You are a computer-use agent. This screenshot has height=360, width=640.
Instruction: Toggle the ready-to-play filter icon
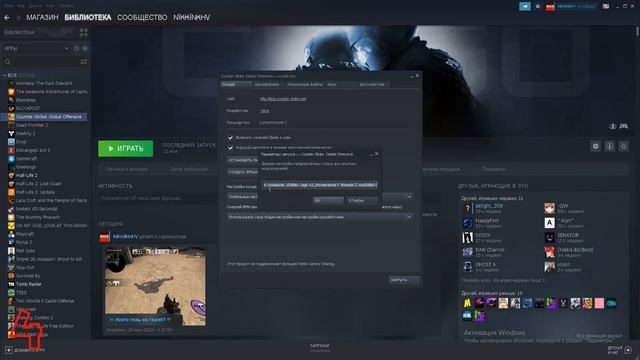85,49
